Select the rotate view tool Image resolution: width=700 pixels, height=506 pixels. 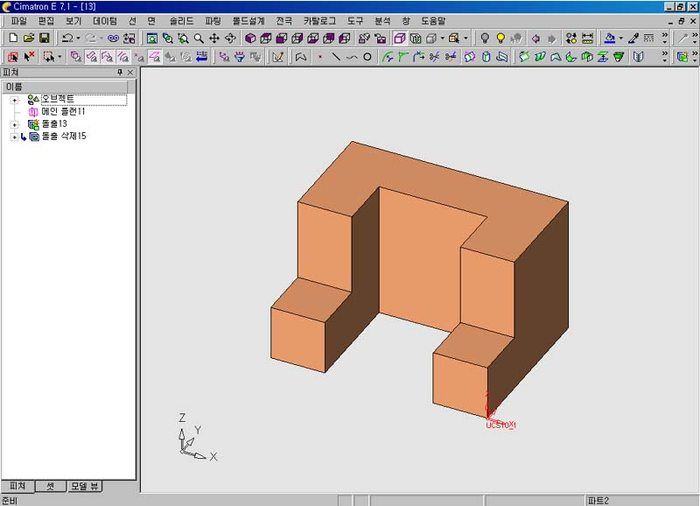pos(230,38)
